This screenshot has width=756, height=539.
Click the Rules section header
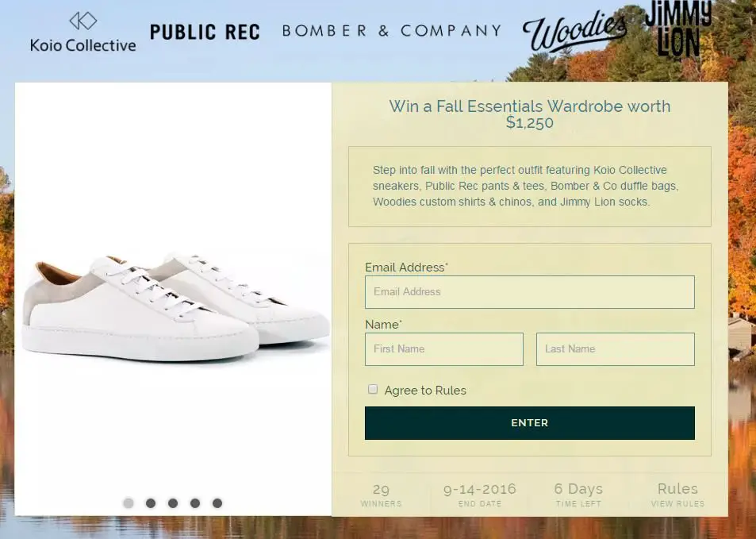point(677,488)
